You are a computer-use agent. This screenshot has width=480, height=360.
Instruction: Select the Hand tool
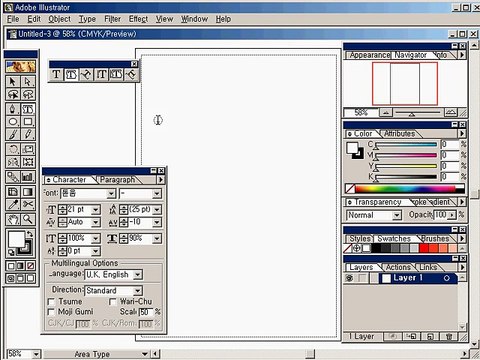tap(13, 219)
